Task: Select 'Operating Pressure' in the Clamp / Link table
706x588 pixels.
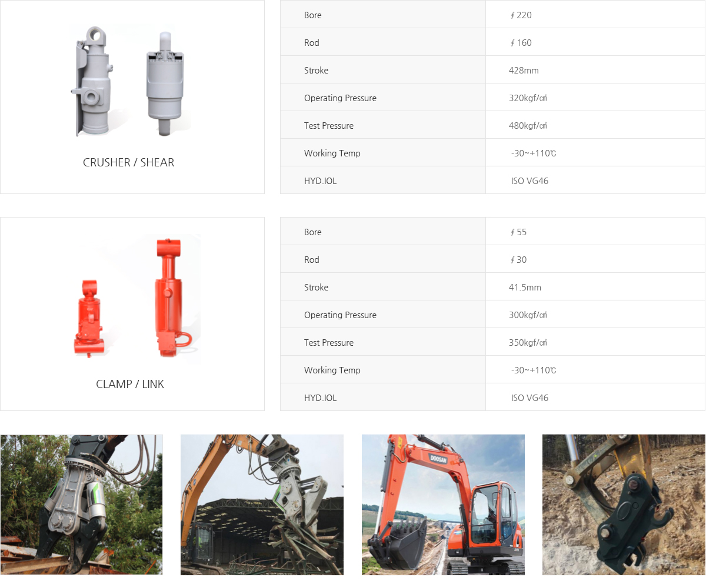Action: [x=340, y=315]
